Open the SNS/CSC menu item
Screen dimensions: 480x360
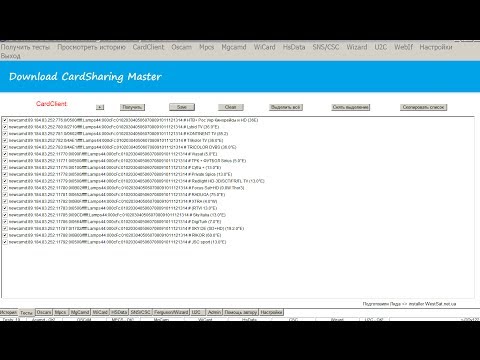(326, 47)
